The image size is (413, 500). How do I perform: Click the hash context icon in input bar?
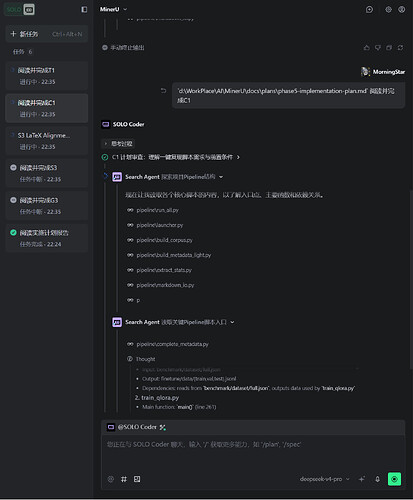point(124,479)
